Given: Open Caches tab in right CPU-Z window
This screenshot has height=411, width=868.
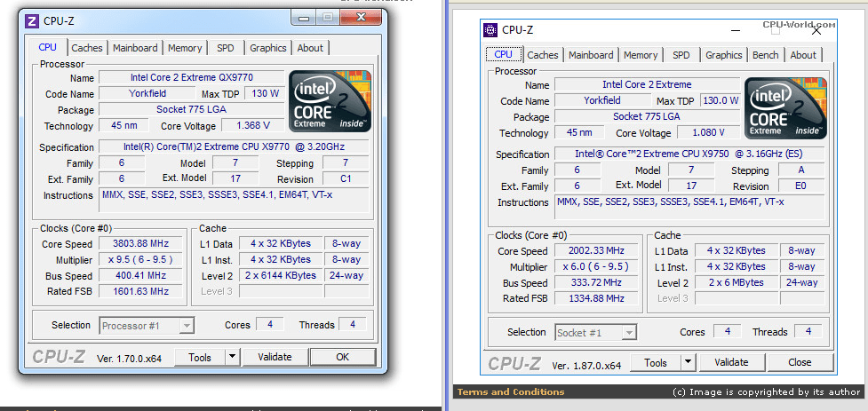Looking at the screenshot, I should [543, 55].
